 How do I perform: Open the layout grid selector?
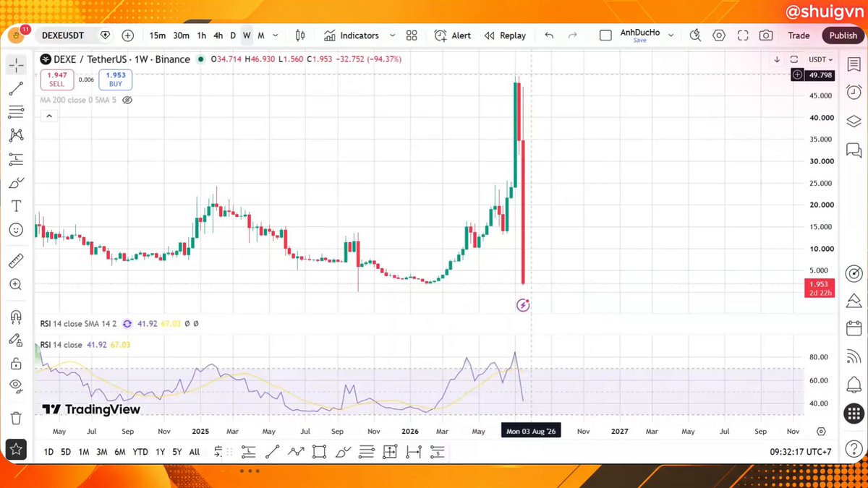point(412,35)
